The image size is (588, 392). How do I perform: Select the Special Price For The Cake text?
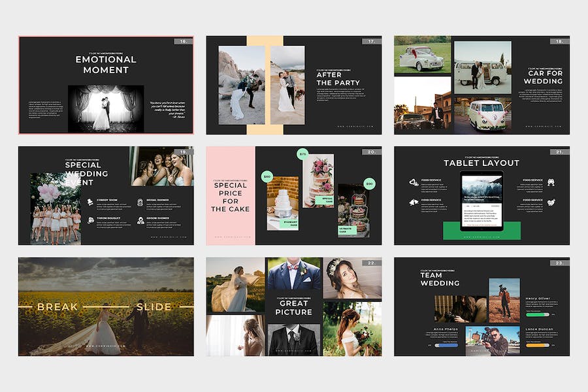230,197
